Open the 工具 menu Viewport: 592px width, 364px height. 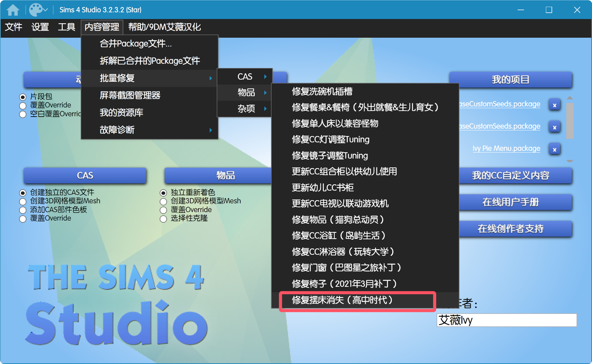pos(67,27)
